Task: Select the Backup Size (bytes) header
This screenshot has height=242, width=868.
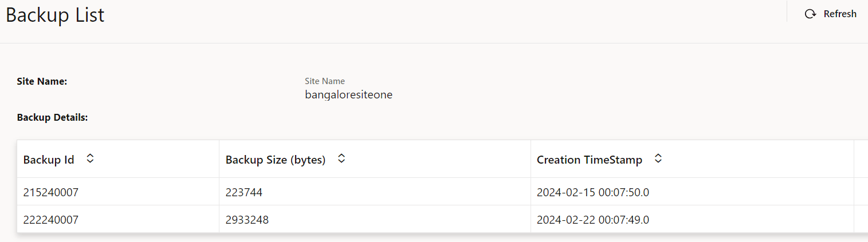Action: pos(276,160)
